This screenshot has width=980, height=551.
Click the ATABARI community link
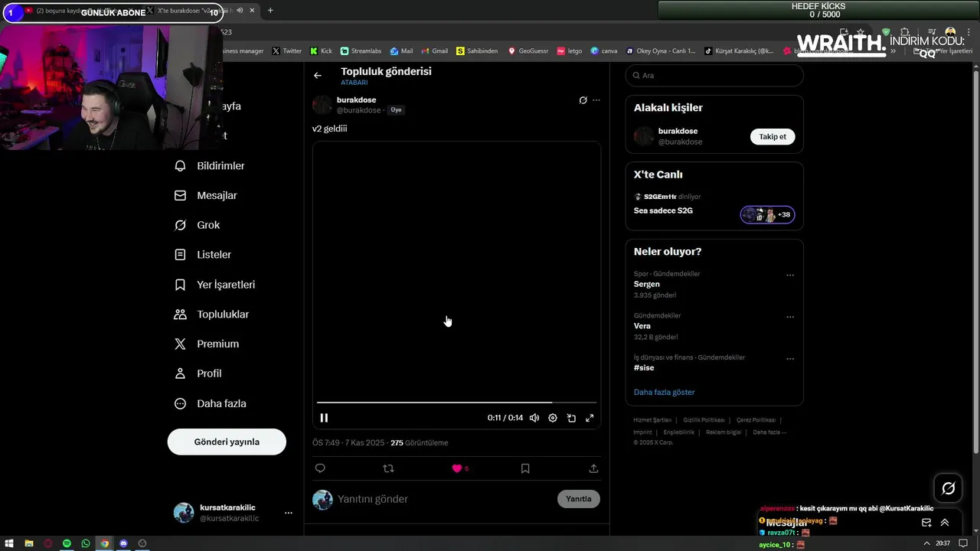click(354, 83)
